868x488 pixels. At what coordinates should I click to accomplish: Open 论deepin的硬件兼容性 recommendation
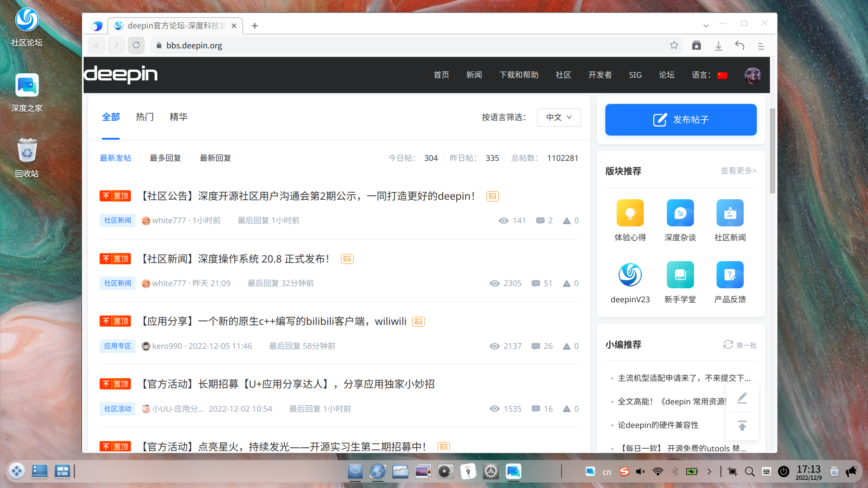tap(658, 425)
